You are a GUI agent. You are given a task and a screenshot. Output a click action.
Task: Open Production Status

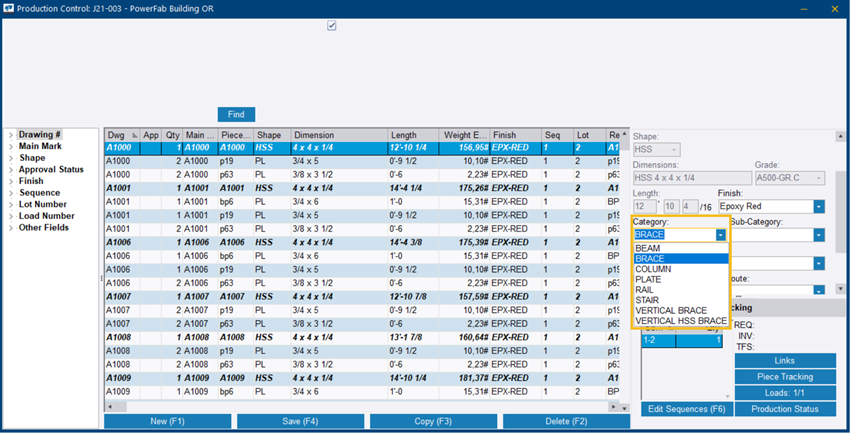coord(785,409)
